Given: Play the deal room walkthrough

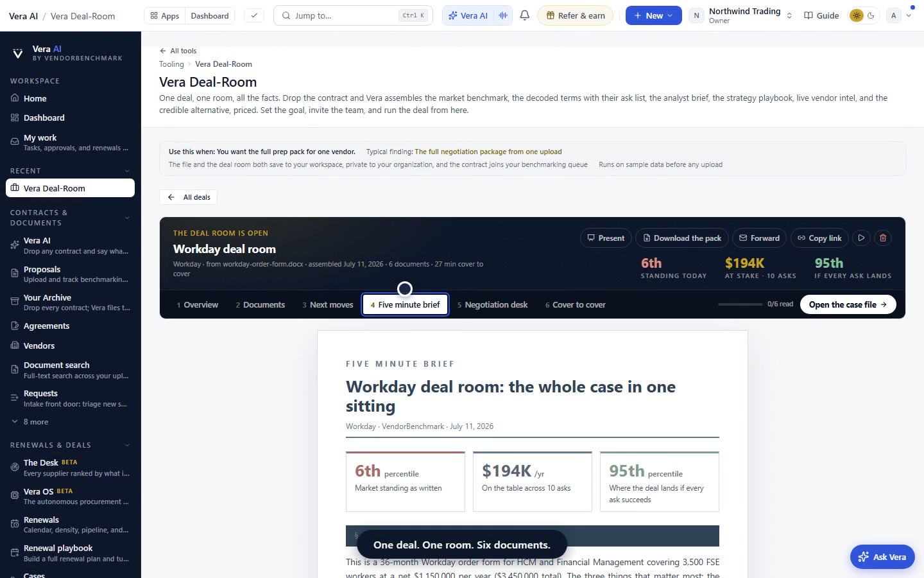Looking at the screenshot, I should [861, 238].
